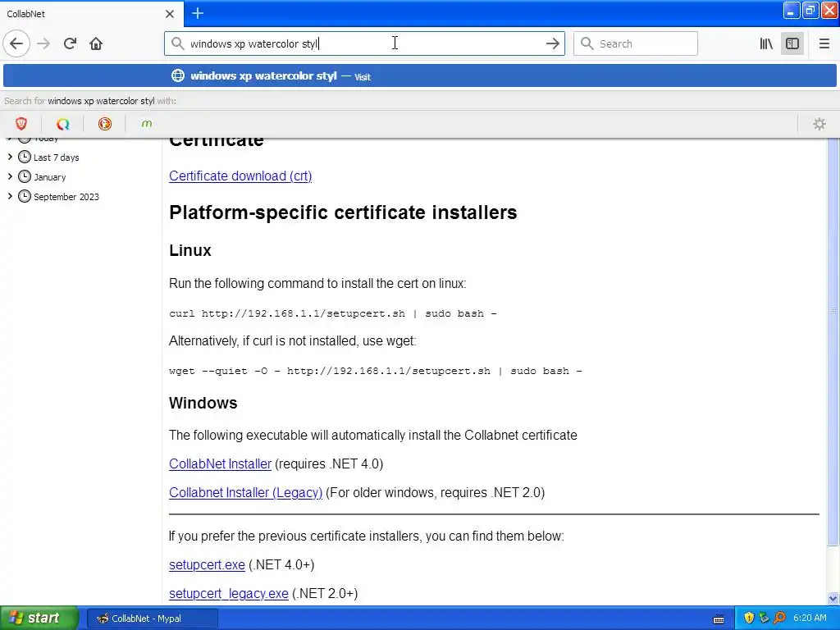This screenshot has height=630, width=840.
Task: Open the hamburger application menu
Action: 824,43
